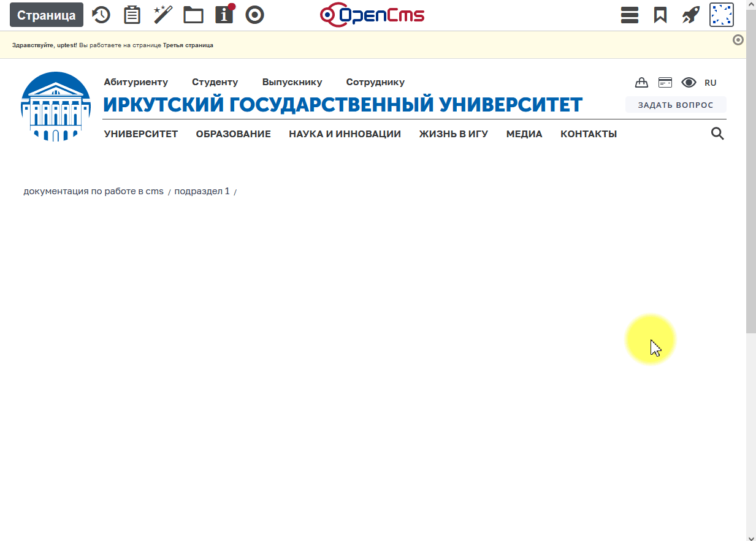The width and height of the screenshot is (756, 541).
Task: Open the page history clock icon
Action: (101, 15)
